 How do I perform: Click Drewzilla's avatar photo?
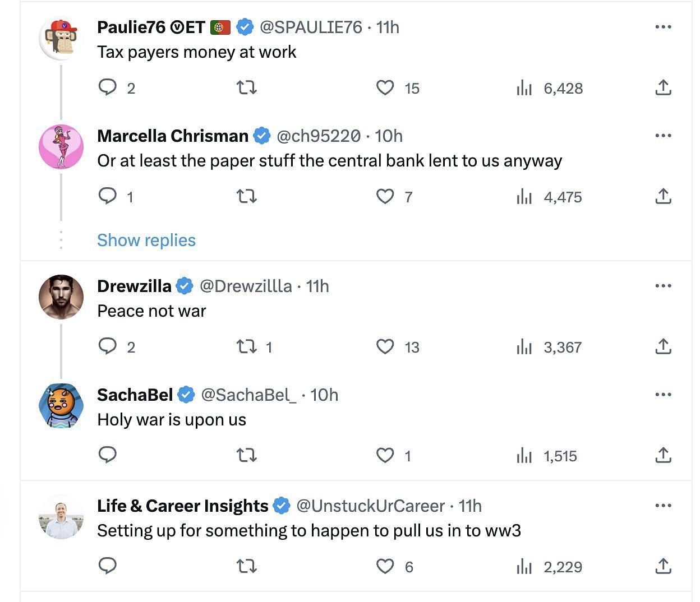(x=61, y=297)
